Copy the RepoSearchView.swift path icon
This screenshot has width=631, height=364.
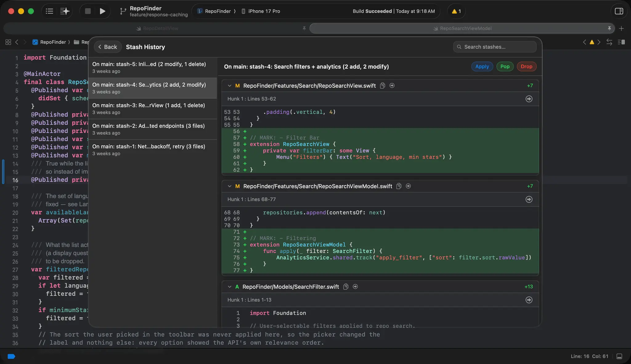(x=382, y=86)
